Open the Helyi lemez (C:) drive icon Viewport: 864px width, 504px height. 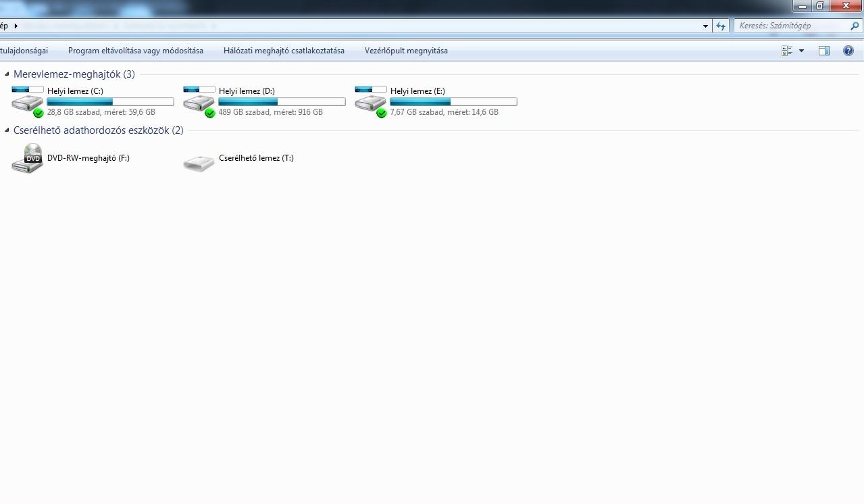pos(28,101)
